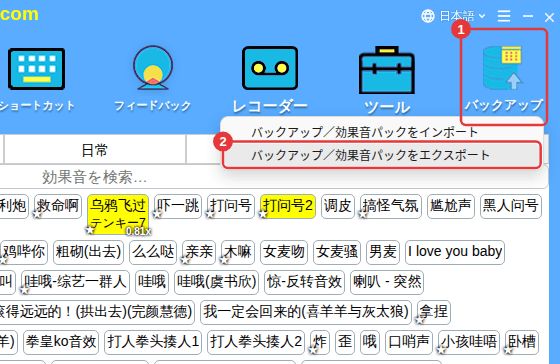Screen dimensions: 560x364
Task: Play the 惊-反转音效 sound button
Action: [x=304, y=282]
